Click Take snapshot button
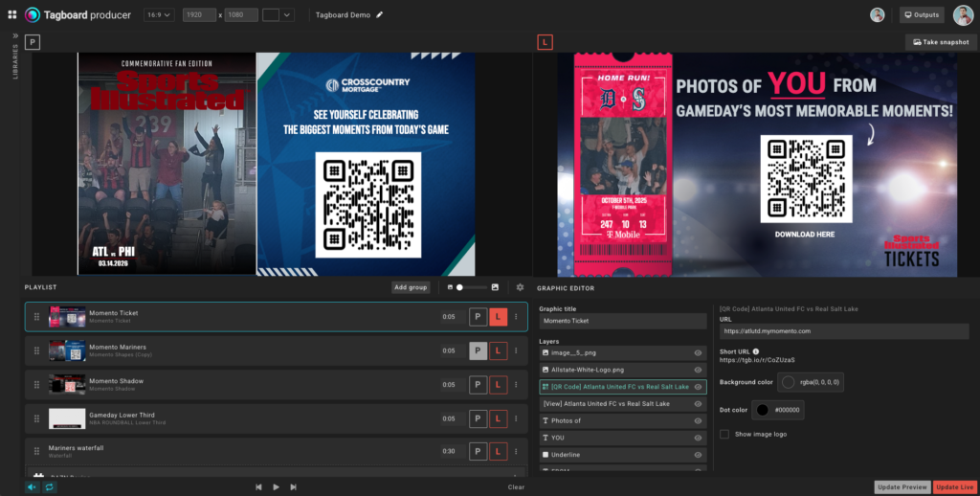The image size is (980, 496). tap(941, 42)
